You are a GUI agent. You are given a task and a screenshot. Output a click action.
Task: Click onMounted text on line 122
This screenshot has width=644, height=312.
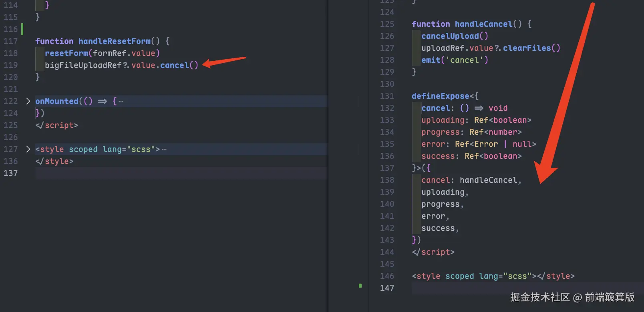[57, 101]
